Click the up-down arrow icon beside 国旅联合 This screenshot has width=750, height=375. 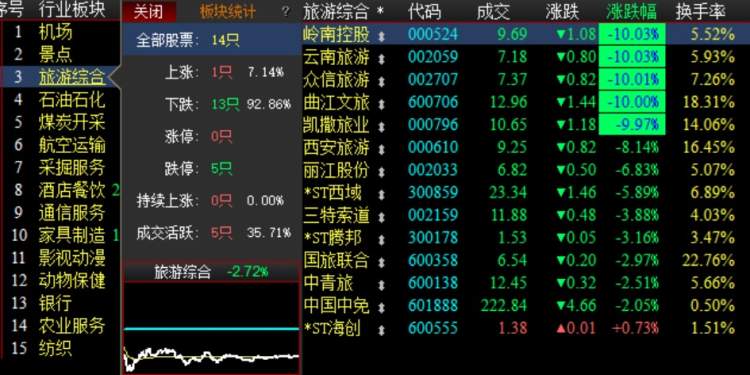tap(381, 262)
